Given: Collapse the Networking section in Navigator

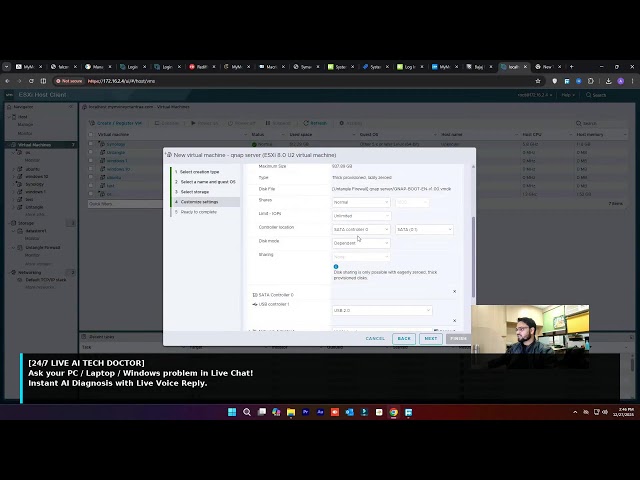Looking at the screenshot, I should [x=8, y=272].
